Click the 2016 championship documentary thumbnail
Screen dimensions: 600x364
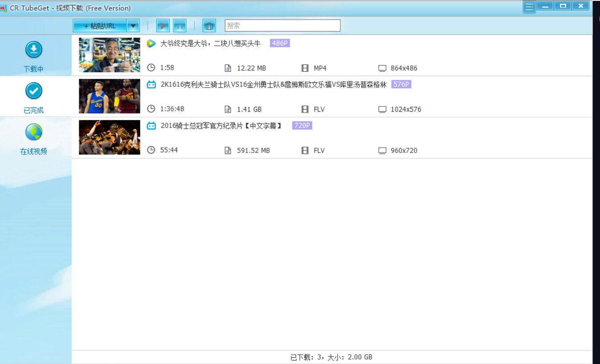110,137
